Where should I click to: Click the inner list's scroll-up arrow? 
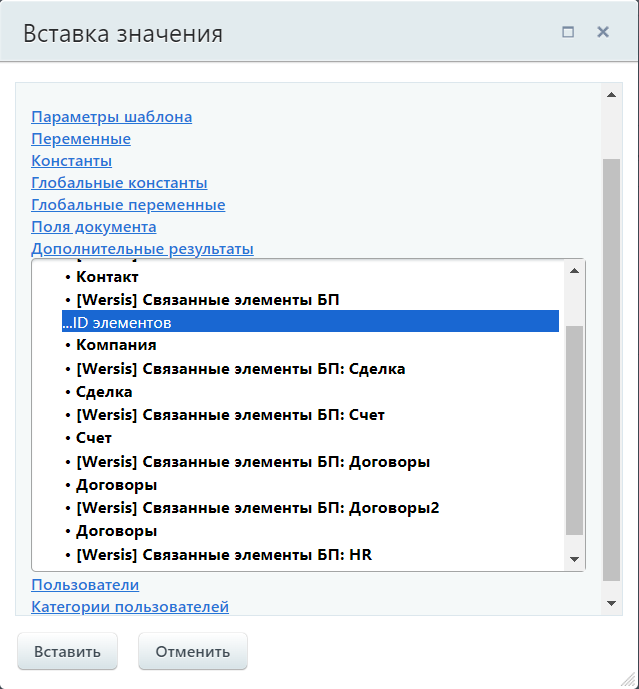[574, 270]
